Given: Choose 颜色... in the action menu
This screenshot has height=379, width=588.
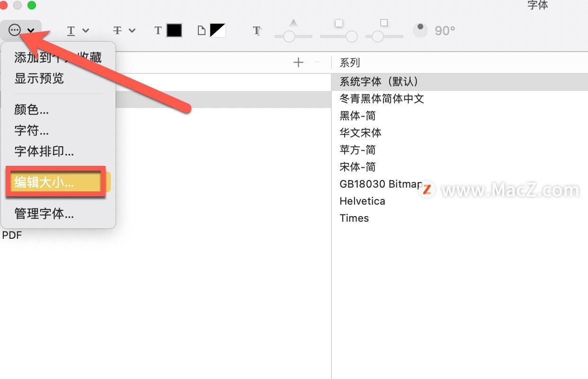Looking at the screenshot, I should coord(32,110).
